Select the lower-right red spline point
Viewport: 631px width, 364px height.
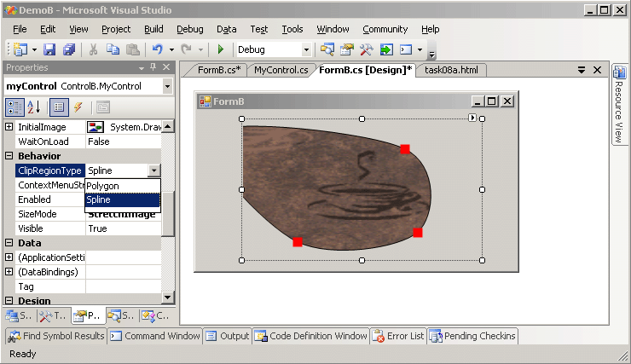418,233
